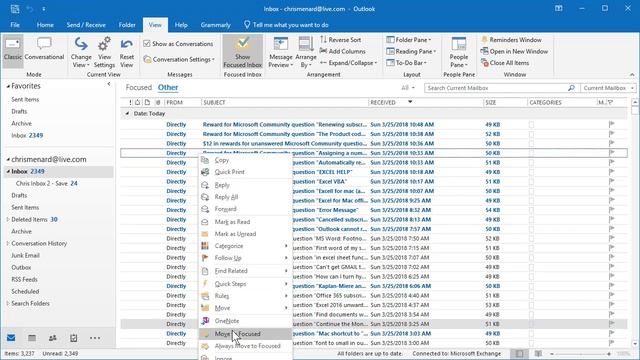Screen dimensions: 640x360
Task: Open the RSS Feeds folder
Action: point(24,280)
